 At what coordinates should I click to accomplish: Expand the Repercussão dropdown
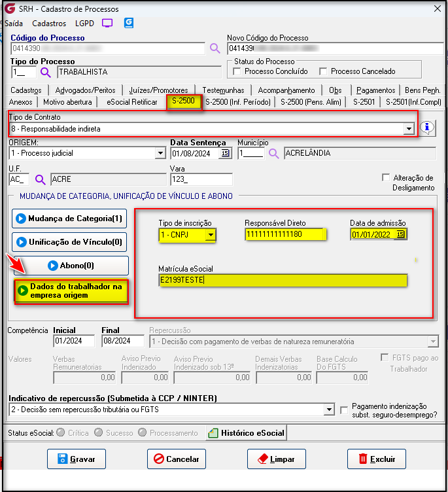click(x=433, y=342)
